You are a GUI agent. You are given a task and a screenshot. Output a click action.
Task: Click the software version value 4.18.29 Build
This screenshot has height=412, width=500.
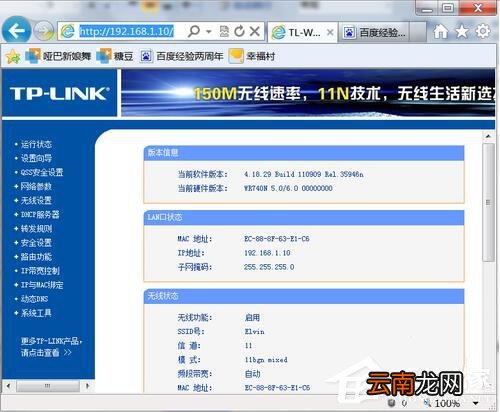[303, 174]
